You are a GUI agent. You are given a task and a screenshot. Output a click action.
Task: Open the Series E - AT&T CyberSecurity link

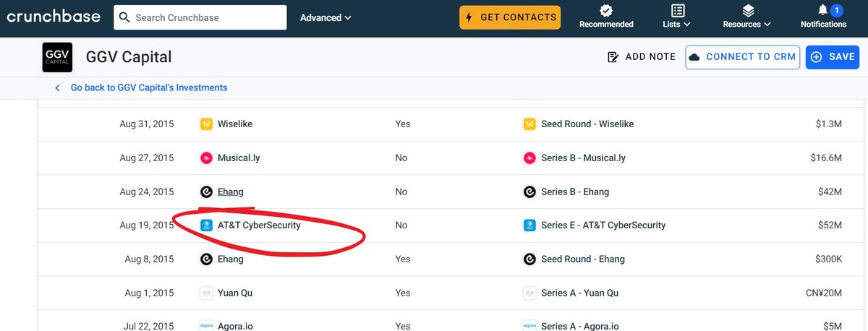(x=603, y=225)
